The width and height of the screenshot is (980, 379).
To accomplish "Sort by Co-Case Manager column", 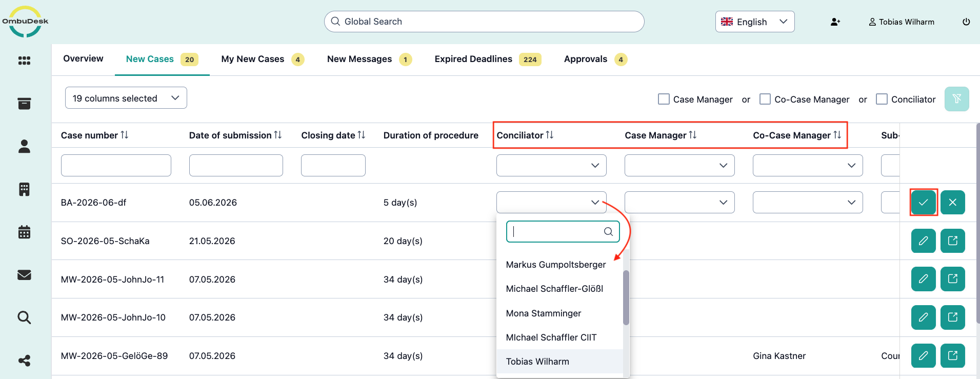I will (837, 135).
